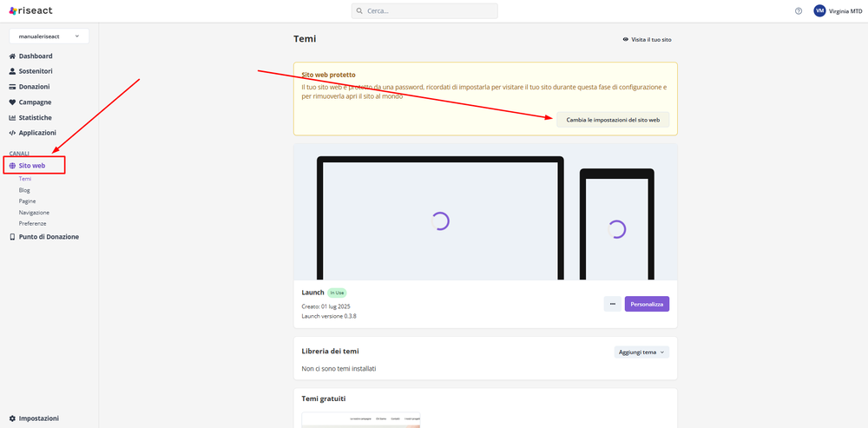This screenshot has height=428, width=868.
Task: Open Dashboard from the sidebar
Action: pyautogui.click(x=35, y=56)
